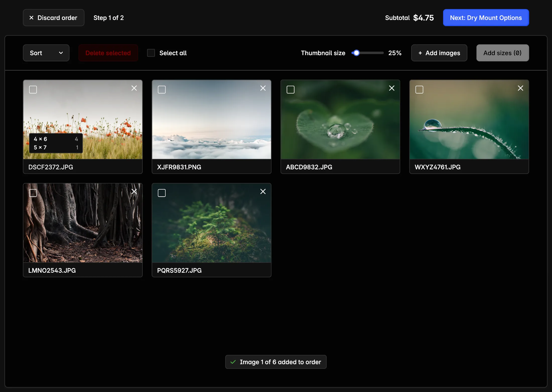Adjust the Thumbnail size slider handle
This screenshot has height=392, width=552.
coord(356,53)
